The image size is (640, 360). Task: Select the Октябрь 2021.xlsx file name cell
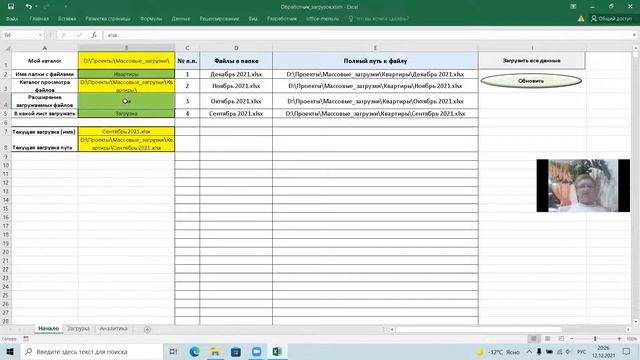click(236, 101)
